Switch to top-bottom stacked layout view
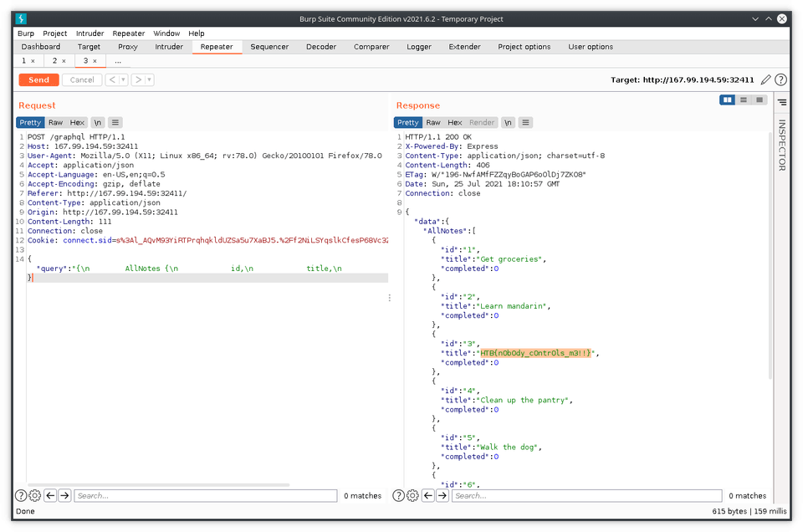This screenshot has width=803, height=532. (744, 100)
